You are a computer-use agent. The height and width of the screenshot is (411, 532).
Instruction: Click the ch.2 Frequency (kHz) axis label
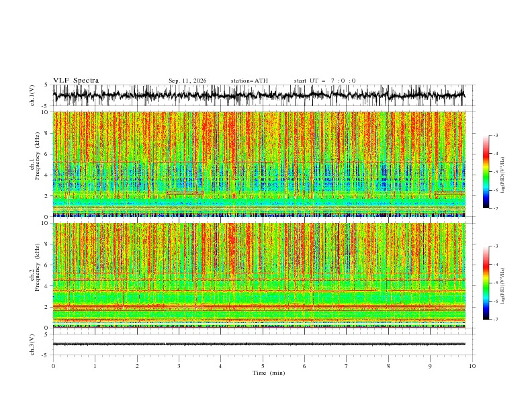tap(35, 272)
